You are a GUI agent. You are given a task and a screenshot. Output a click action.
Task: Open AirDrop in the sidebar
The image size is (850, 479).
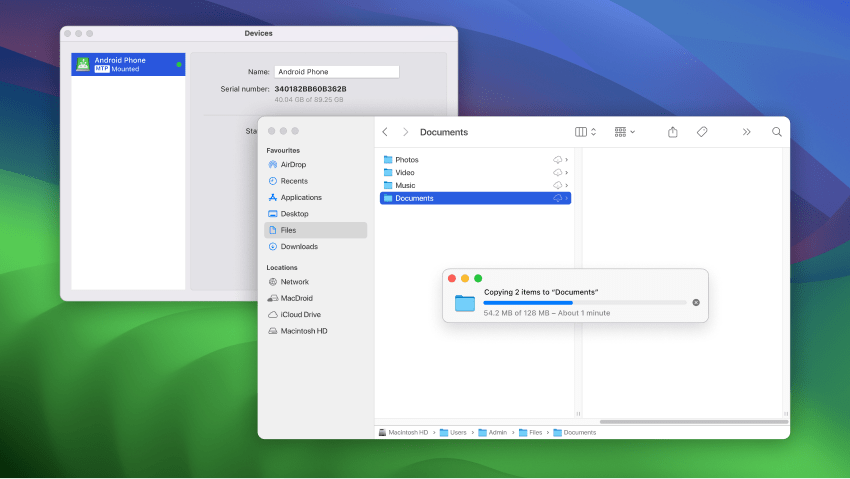tap(315, 164)
